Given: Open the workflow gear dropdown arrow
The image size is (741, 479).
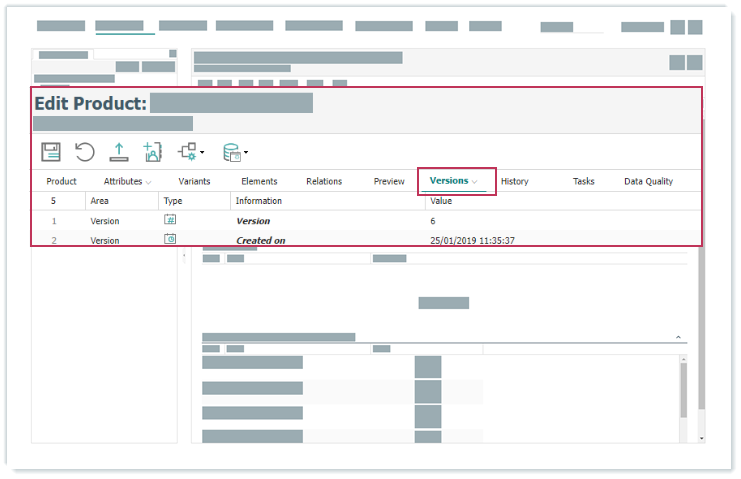Looking at the screenshot, I should 203,154.
